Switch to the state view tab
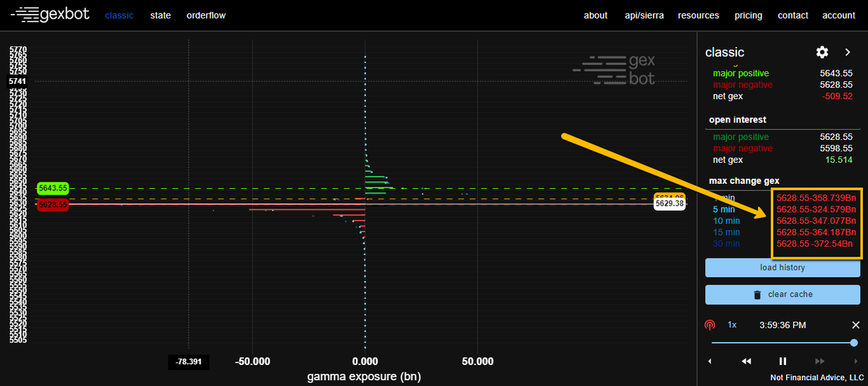868x386 pixels. [x=161, y=15]
